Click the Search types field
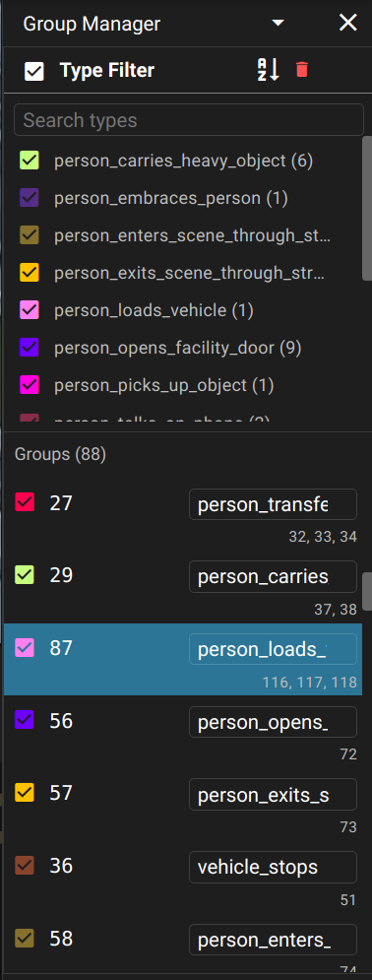Screen dimensions: 372x980 click(x=189, y=119)
